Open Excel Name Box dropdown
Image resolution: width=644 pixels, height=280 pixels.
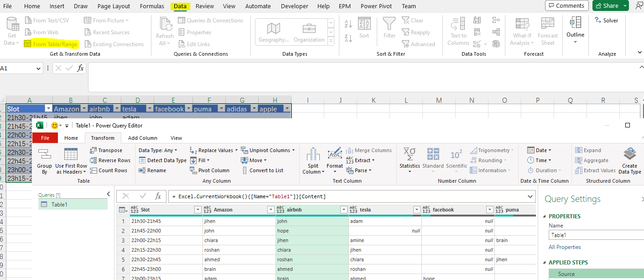point(38,69)
